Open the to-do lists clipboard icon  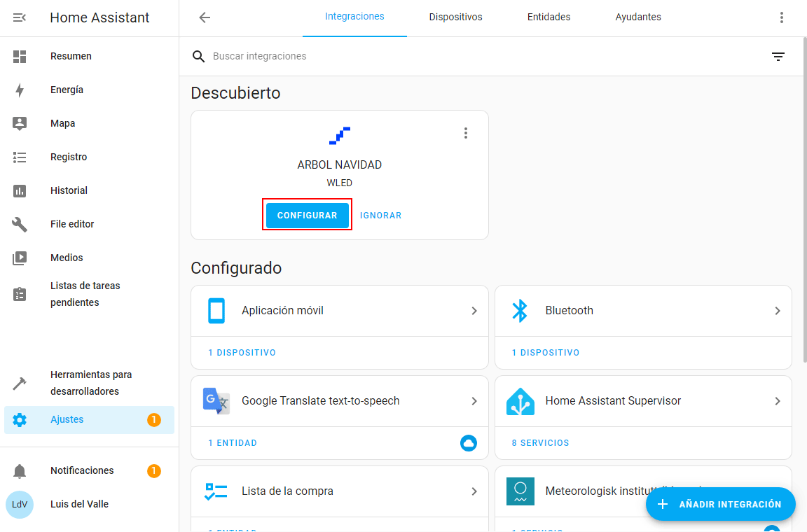[20, 294]
